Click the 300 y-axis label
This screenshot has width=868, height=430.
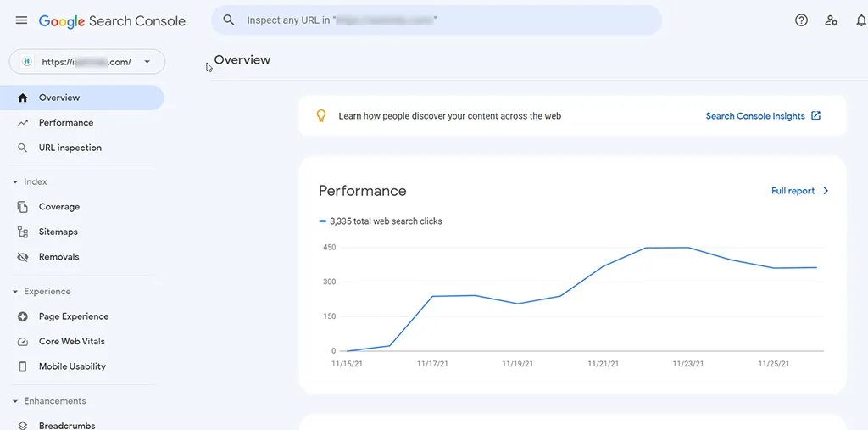point(330,282)
